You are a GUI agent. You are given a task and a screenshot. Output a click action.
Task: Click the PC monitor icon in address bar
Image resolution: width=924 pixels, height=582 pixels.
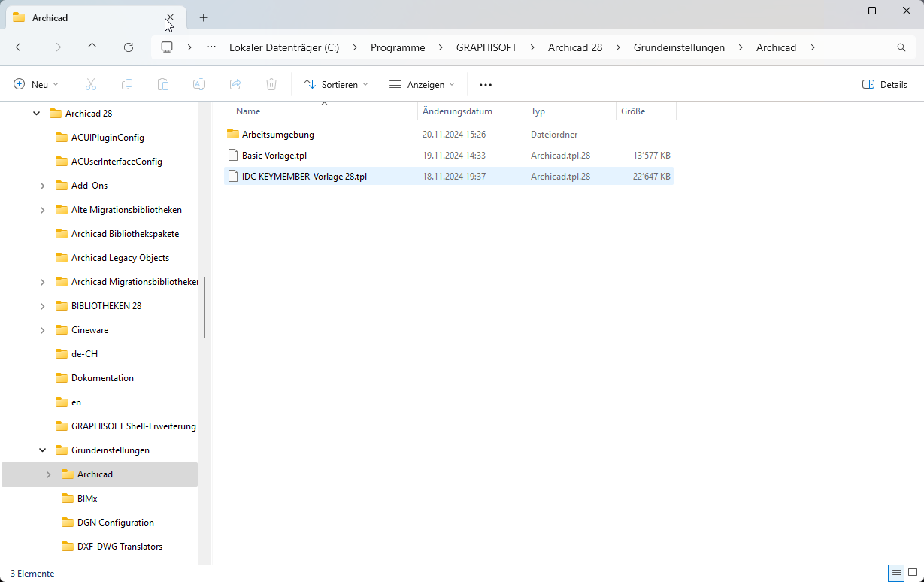tap(167, 47)
